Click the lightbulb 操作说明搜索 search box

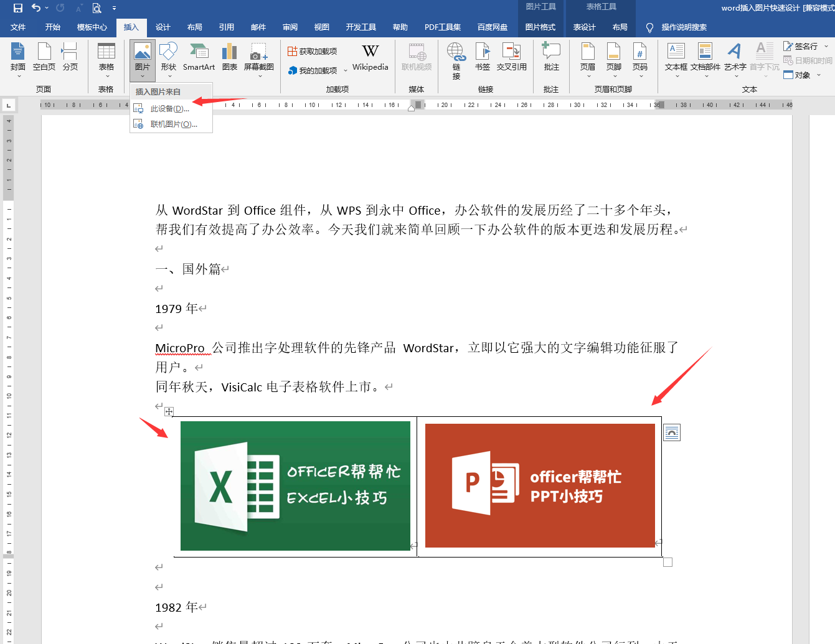pyautogui.click(x=677, y=27)
